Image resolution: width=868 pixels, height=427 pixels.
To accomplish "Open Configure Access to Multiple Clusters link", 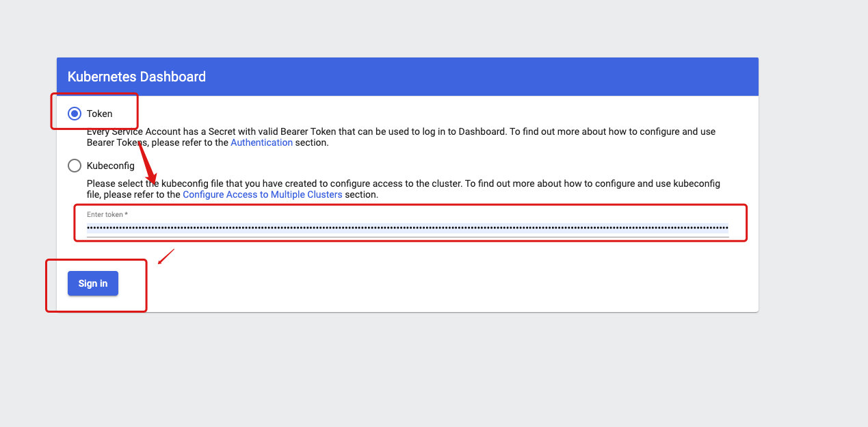I will point(263,195).
